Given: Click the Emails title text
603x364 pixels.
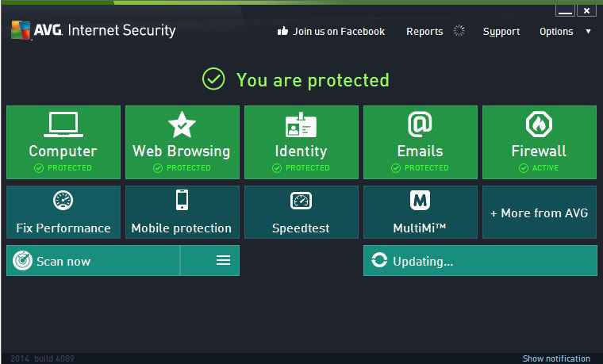Looking at the screenshot, I should click(420, 151).
